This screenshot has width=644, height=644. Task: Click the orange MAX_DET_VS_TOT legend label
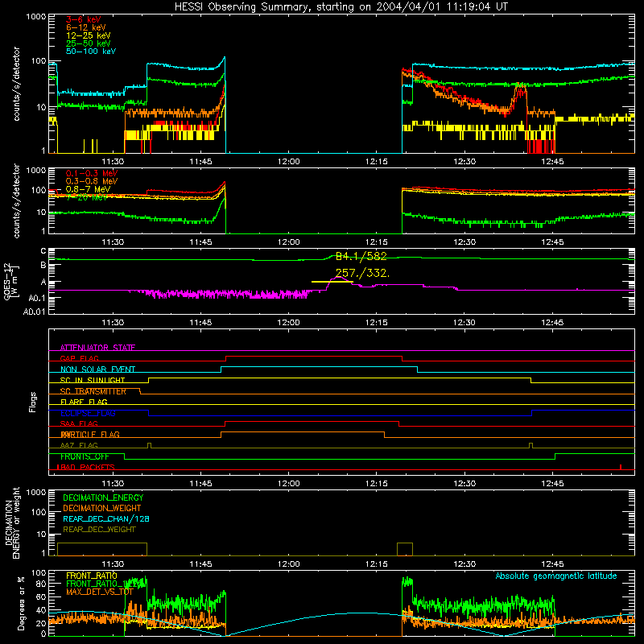(100, 592)
